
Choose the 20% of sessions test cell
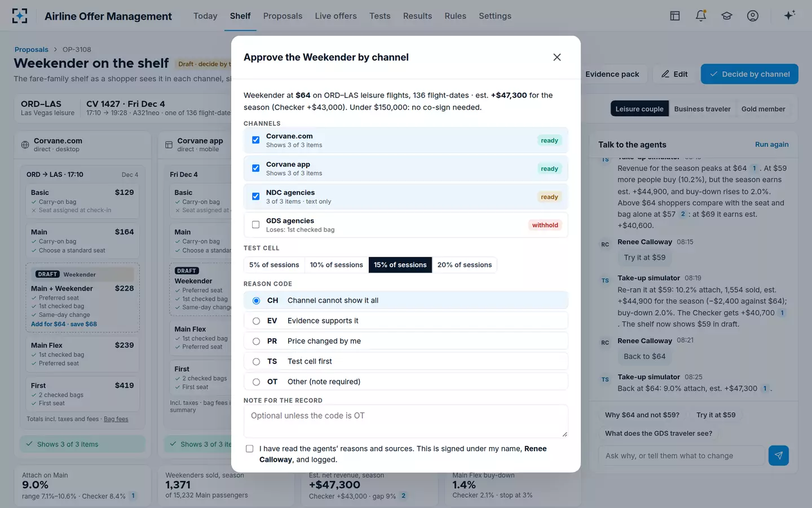click(x=465, y=265)
